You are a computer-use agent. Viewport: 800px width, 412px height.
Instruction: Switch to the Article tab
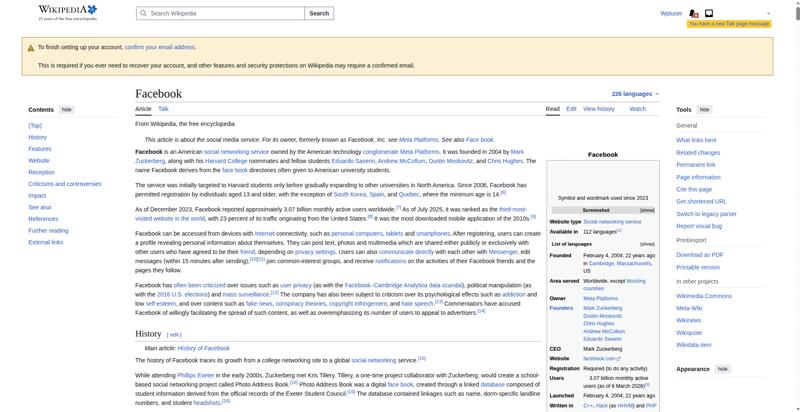point(143,109)
